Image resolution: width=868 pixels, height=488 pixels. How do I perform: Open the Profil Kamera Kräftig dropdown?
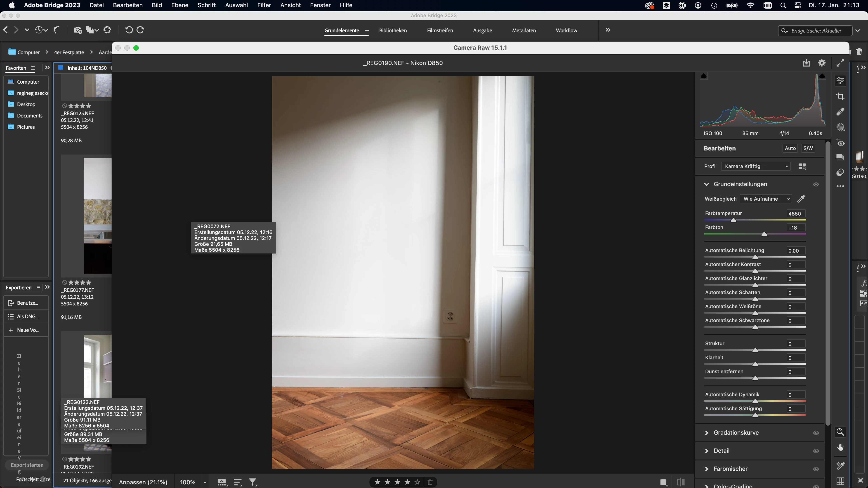[x=756, y=166]
